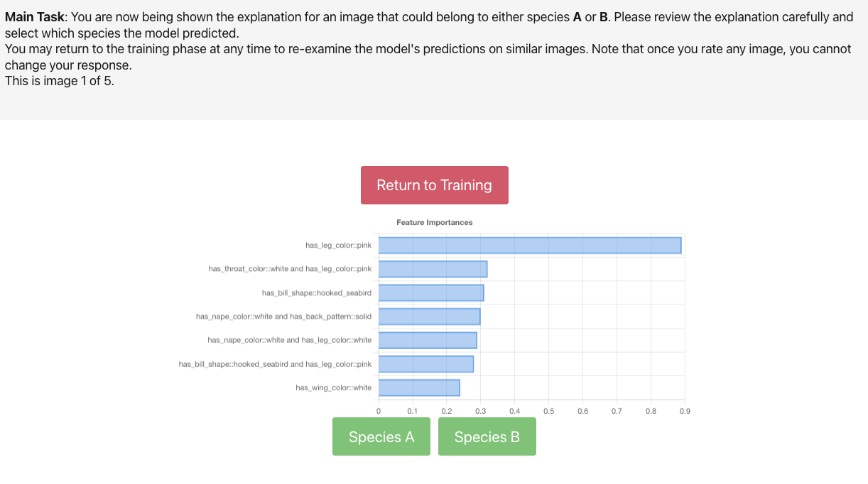This screenshot has width=868, height=484.
Task: Click the 0 tick on the x-axis
Action: tap(379, 411)
